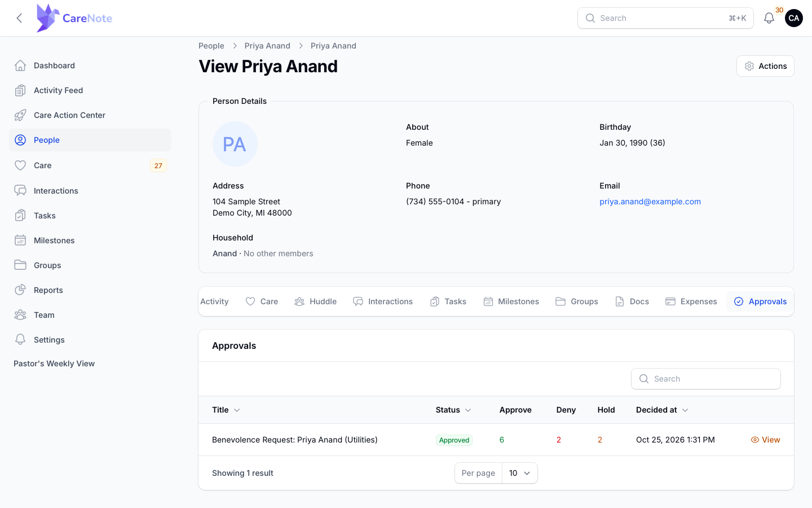Switch to the Activity tab

pyautogui.click(x=214, y=301)
